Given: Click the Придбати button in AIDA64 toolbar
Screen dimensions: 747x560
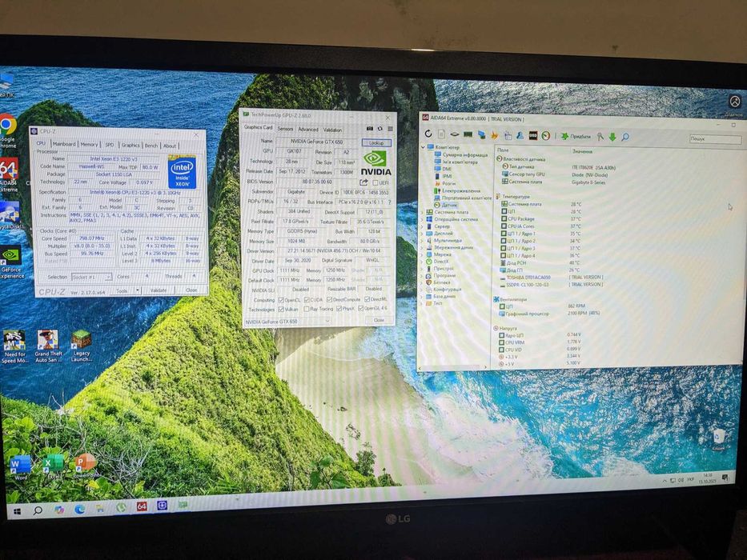Looking at the screenshot, I should (576, 137).
